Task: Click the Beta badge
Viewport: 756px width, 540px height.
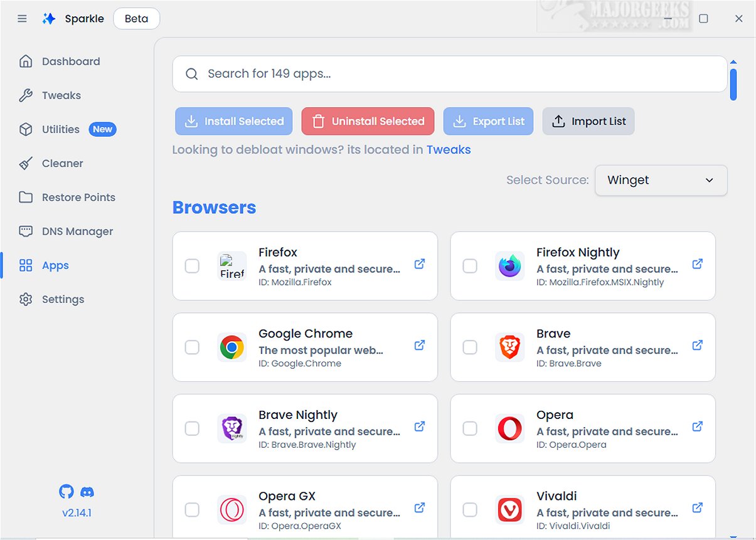Action: (136, 18)
